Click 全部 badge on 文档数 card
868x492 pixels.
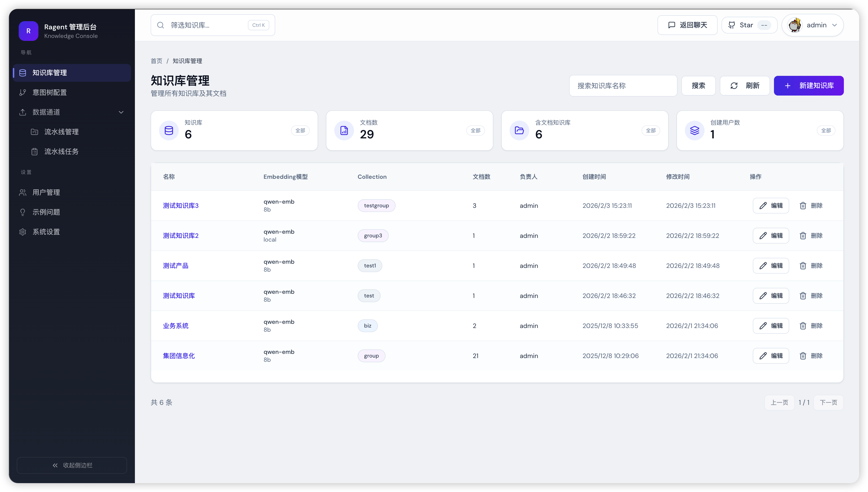tap(475, 131)
